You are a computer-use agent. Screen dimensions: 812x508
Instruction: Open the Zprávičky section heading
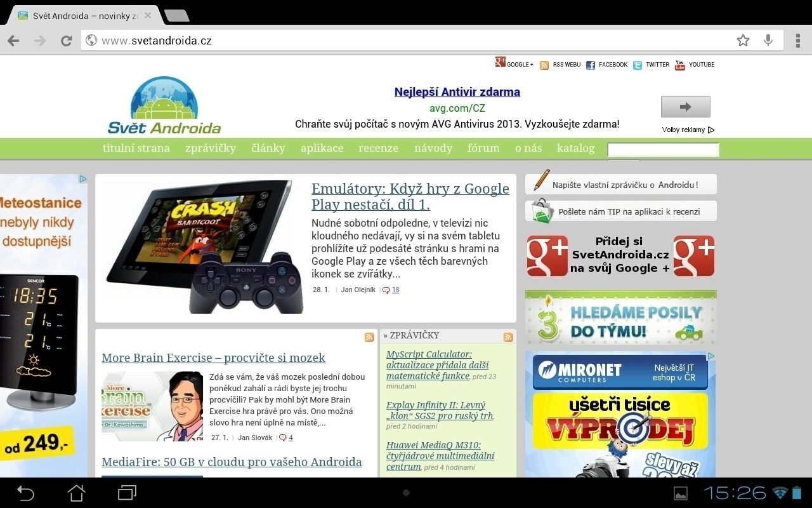coord(411,335)
